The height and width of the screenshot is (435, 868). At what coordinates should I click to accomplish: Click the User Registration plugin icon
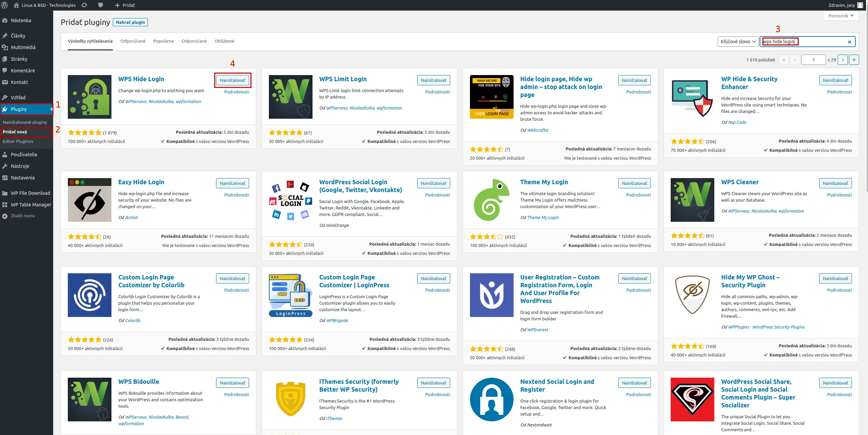pos(491,295)
